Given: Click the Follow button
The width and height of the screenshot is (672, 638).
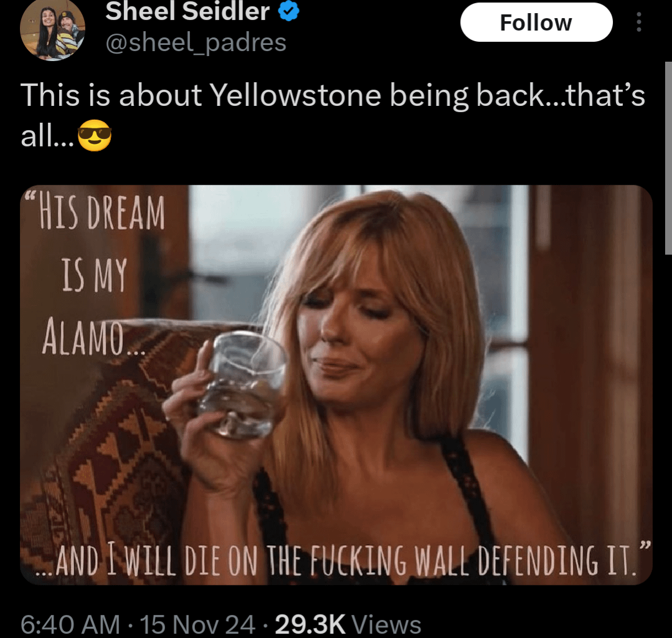Looking at the screenshot, I should click(536, 22).
